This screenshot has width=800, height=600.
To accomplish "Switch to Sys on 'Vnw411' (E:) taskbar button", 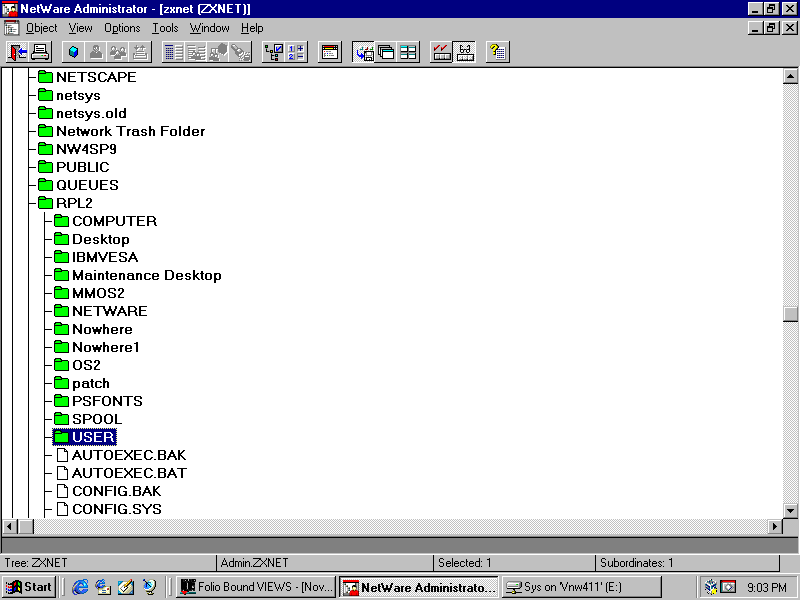I will tap(581, 587).
